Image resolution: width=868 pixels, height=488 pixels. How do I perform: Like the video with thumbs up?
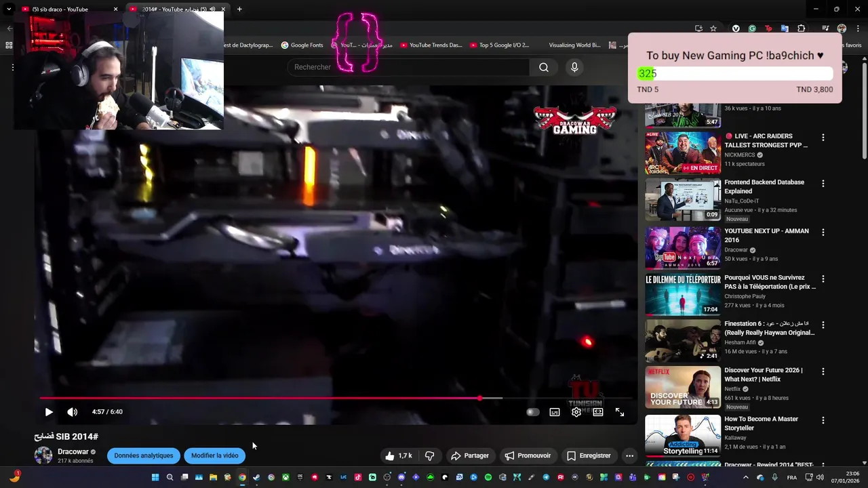(x=398, y=455)
